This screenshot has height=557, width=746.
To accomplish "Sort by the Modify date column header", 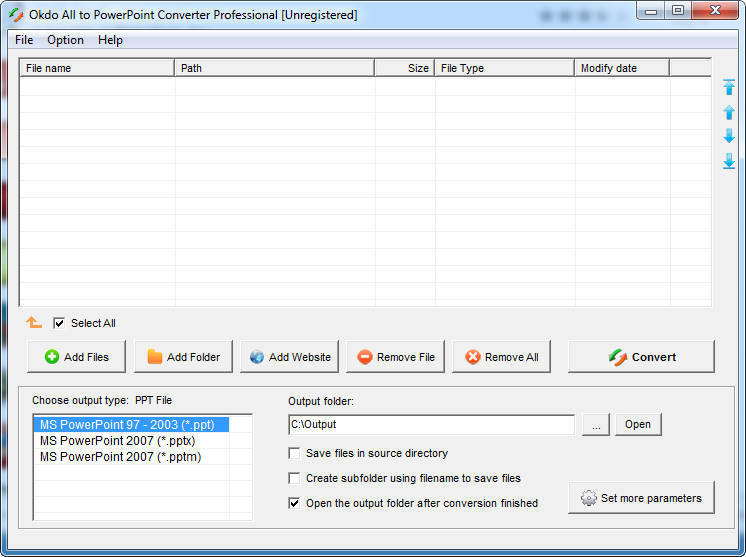I will (x=622, y=68).
